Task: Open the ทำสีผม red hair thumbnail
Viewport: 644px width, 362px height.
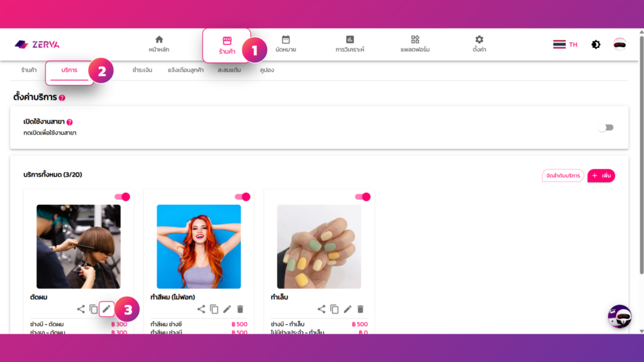Action: (199, 246)
